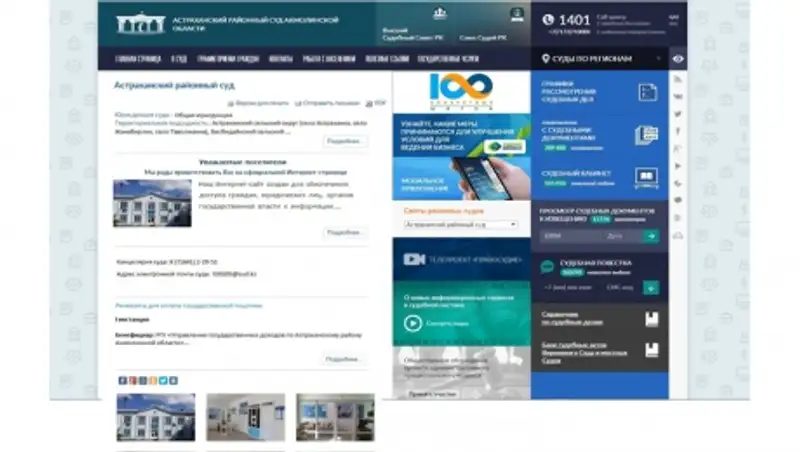Open the Astrakhan district court heading link
This screenshot has width=800, height=452.
(x=174, y=85)
